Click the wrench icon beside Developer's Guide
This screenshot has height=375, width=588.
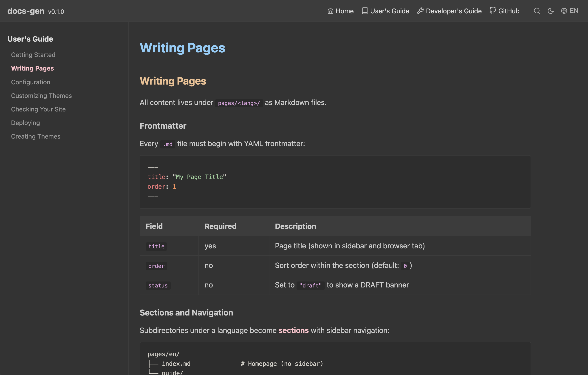pos(420,11)
